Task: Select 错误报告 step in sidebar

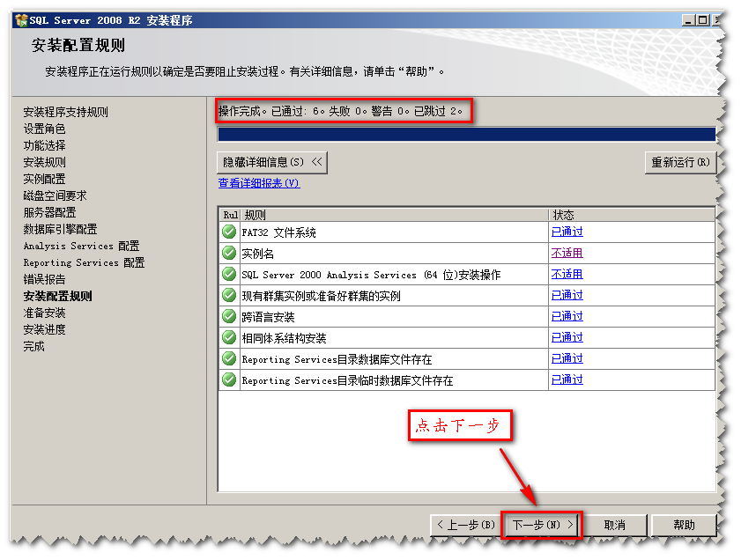Action: pyautogui.click(x=44, y=279)
